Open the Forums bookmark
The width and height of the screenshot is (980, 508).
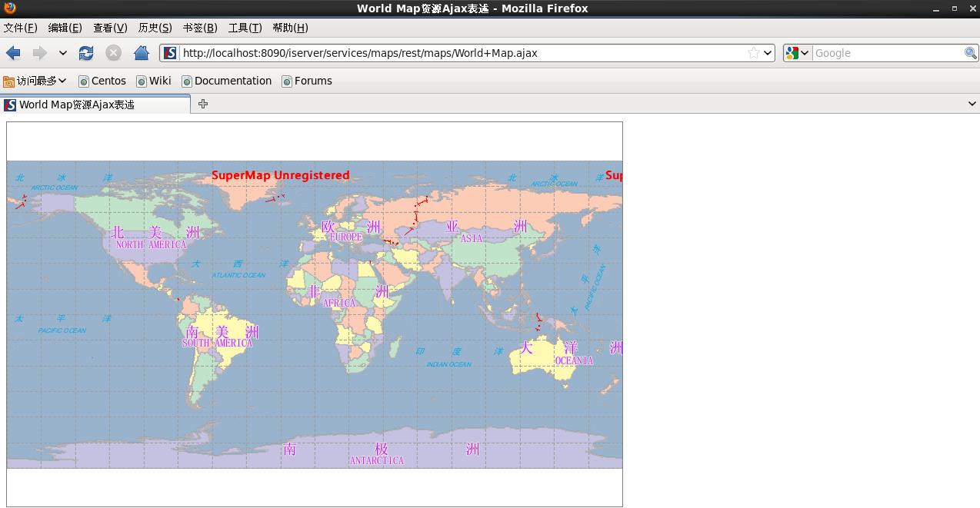coord(307,81)
